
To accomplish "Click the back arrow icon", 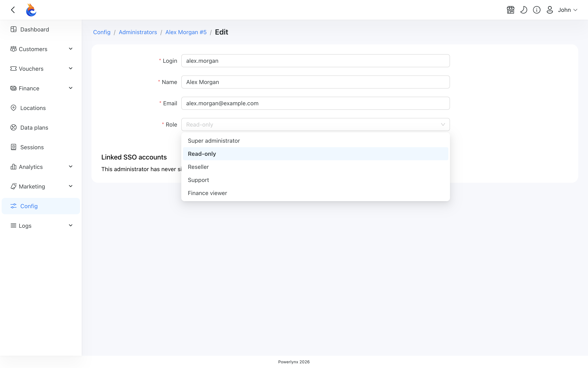I will point(13,10).
